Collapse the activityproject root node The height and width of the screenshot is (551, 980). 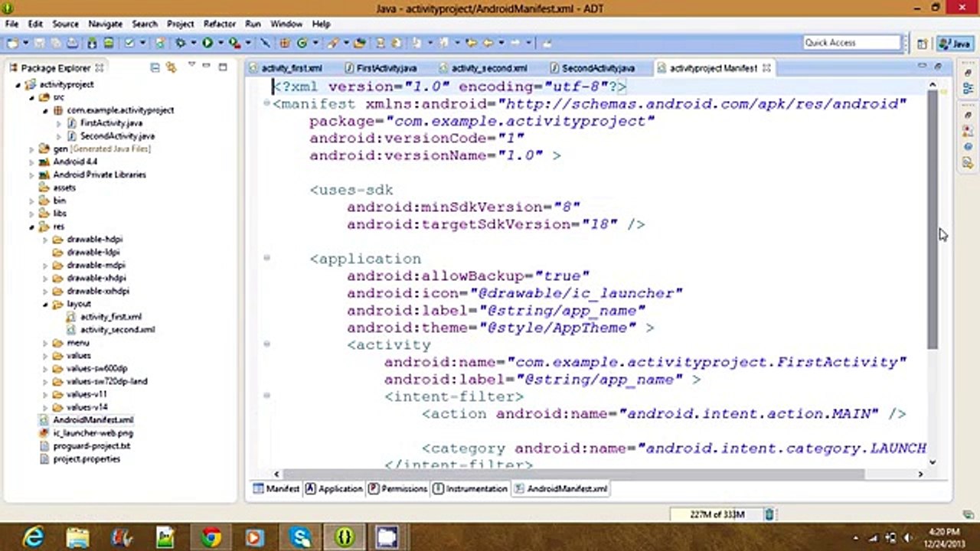(18, 84)
